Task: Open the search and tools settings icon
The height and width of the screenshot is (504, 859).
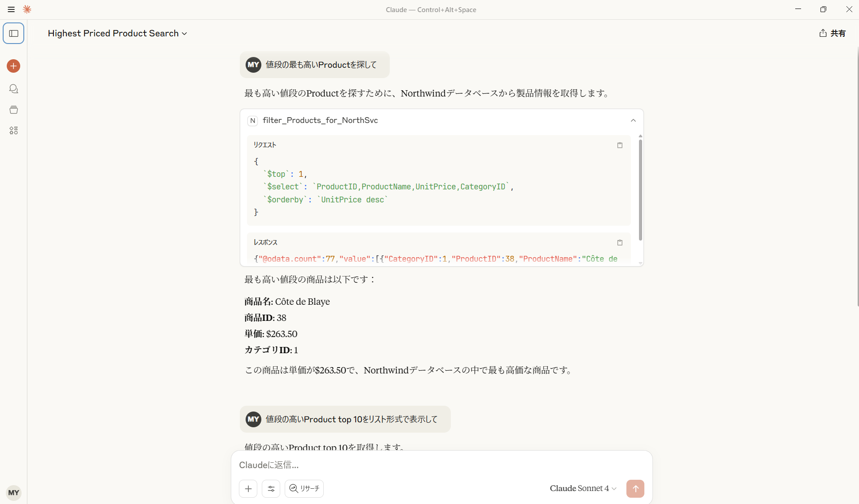Action: coord(271,489)
